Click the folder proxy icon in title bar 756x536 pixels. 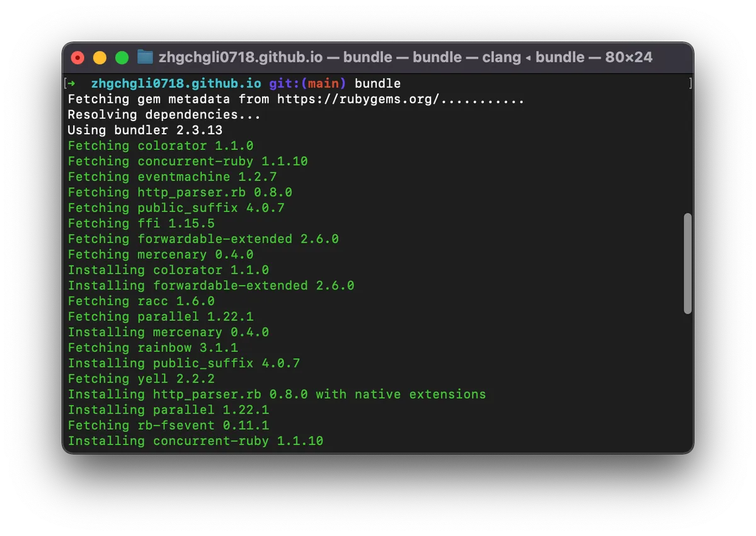145,57
